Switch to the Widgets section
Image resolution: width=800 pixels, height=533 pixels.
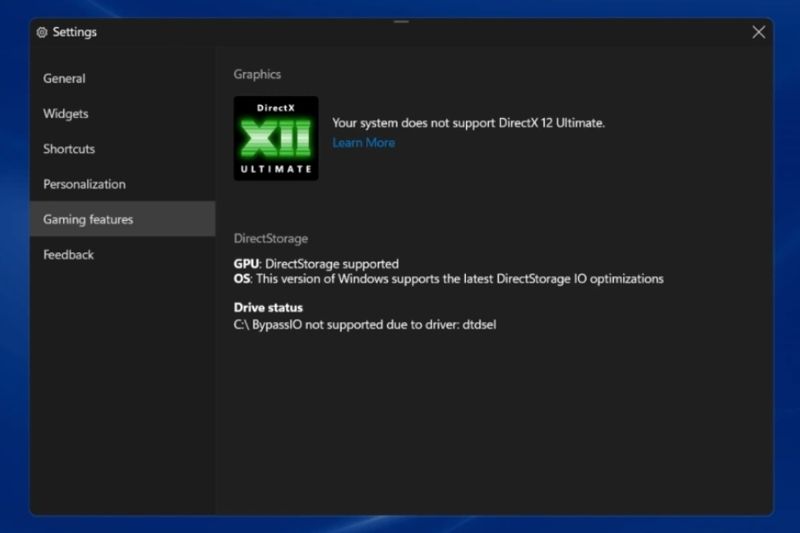click(x=66, y=114)
